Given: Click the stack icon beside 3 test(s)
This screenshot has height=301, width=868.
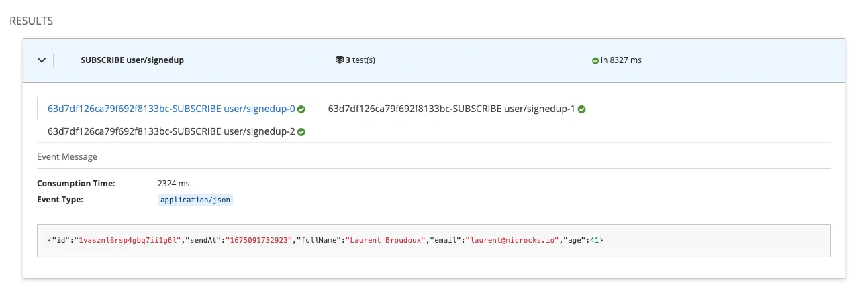Looking at the screenshot, I should click(339, 60).
